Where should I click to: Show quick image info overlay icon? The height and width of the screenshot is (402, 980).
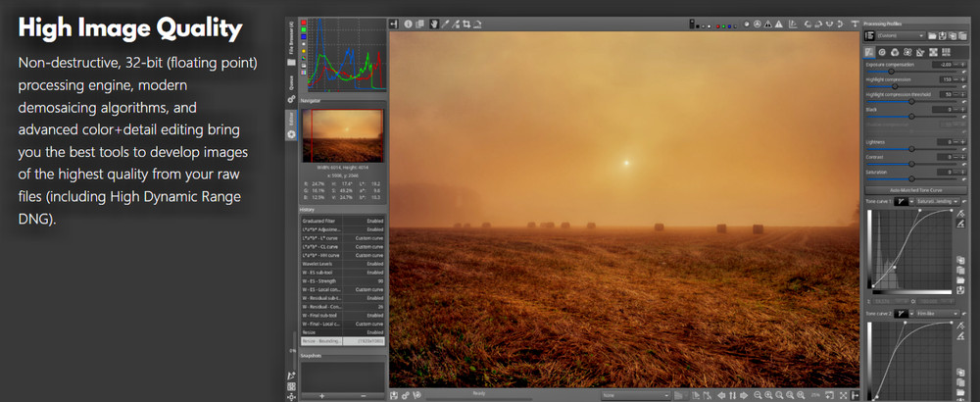click(408, 25)
